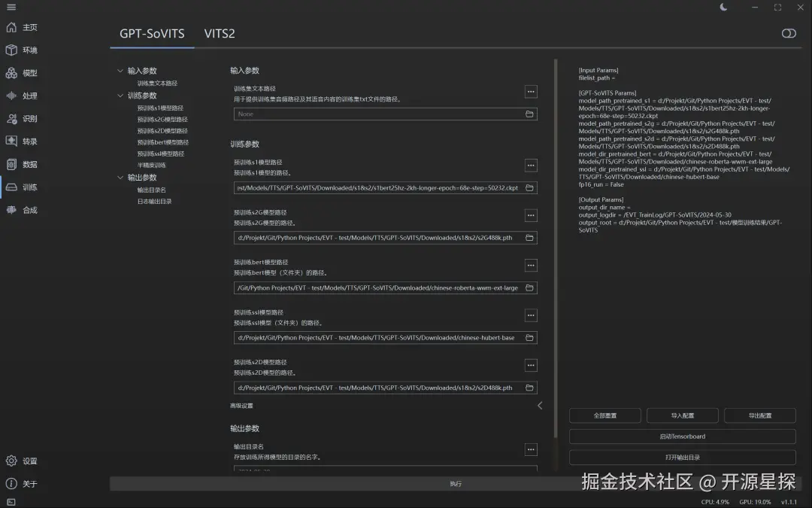Browse folder for 预训练ssl模型路径 field
Image resolution: width=812 pixels, height=508 pixels.
tap(529, 338)
